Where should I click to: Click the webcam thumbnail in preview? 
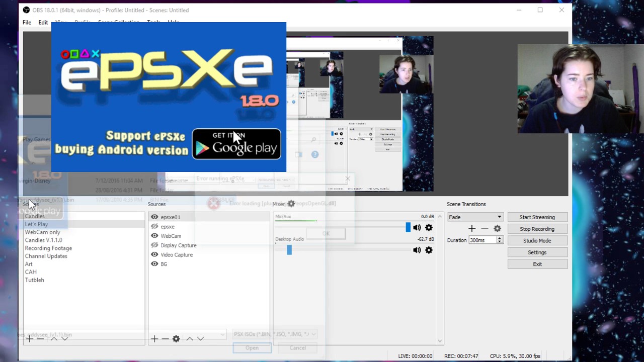click(406, 74)
